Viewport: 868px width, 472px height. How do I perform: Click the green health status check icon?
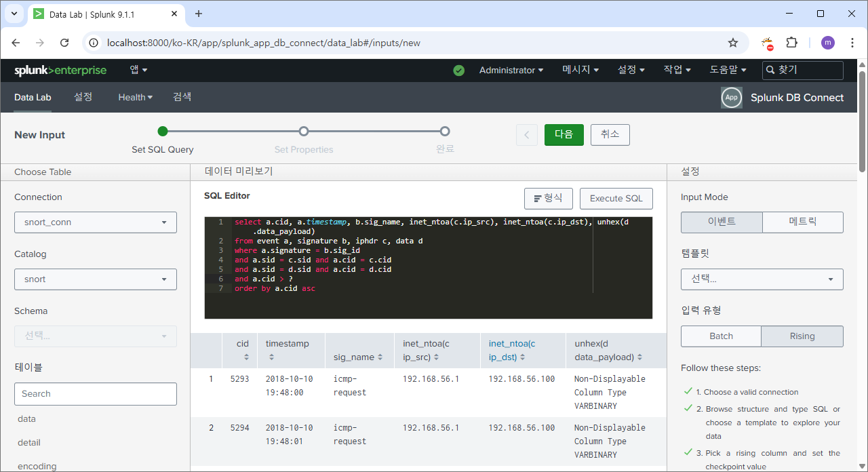459,71
